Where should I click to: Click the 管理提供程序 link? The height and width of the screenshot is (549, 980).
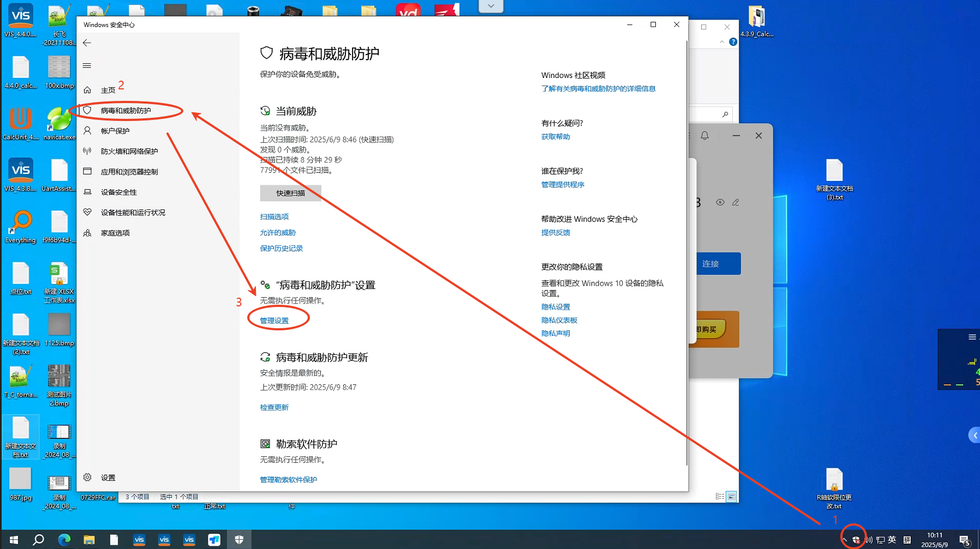click(563, 185)
